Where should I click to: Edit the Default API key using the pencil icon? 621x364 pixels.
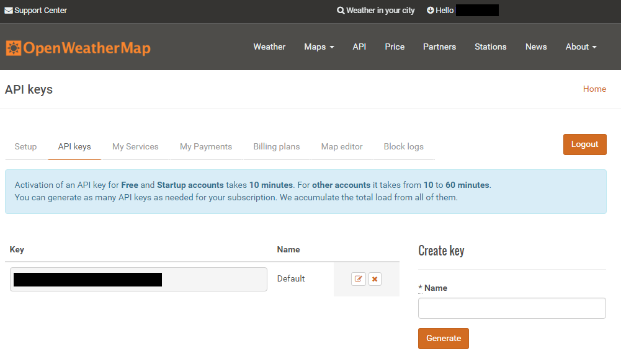(359, 279)
